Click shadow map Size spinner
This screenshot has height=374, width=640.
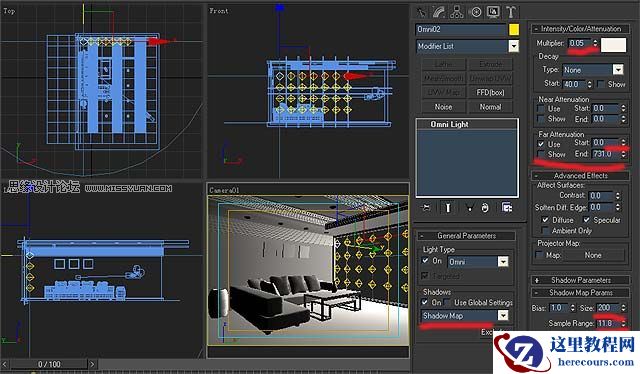coord(623,307)
